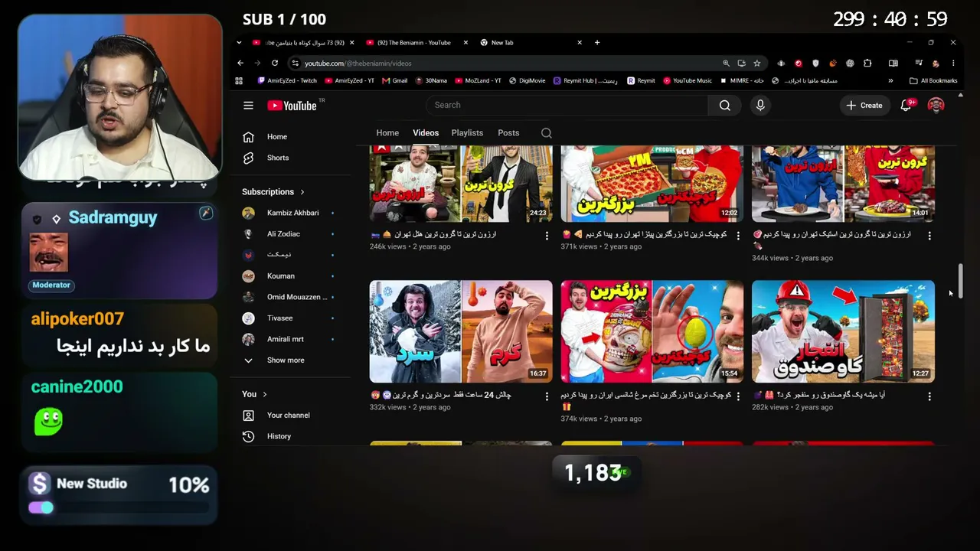Click the YouTube logo
The height and width of the screenshot is (551, 980).
pyautogui.click(x=292, y=106)
